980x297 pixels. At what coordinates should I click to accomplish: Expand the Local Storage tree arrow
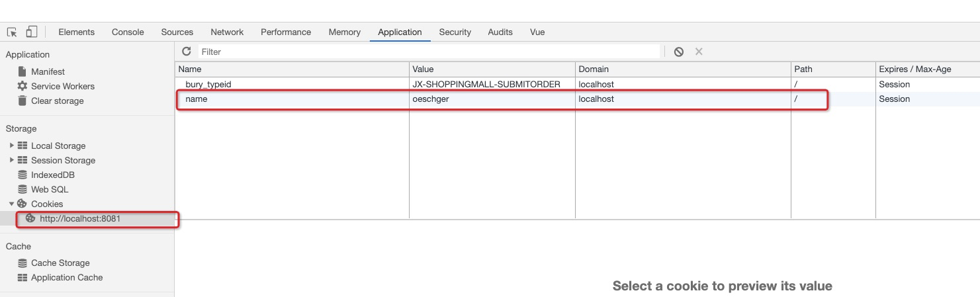point(11,146)
